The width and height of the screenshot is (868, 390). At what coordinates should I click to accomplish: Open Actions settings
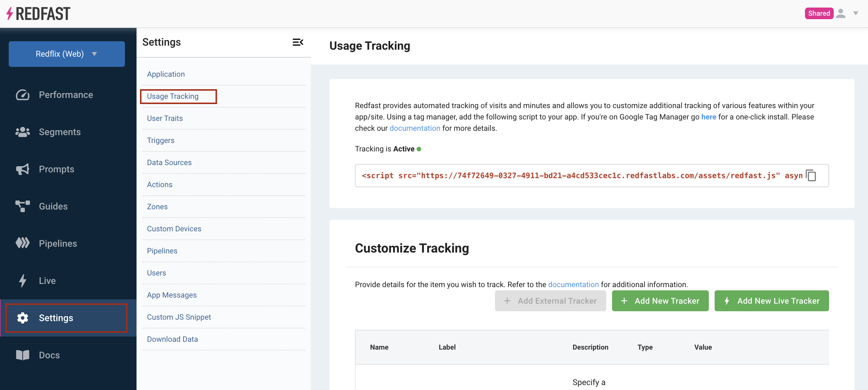click(159, 185)
